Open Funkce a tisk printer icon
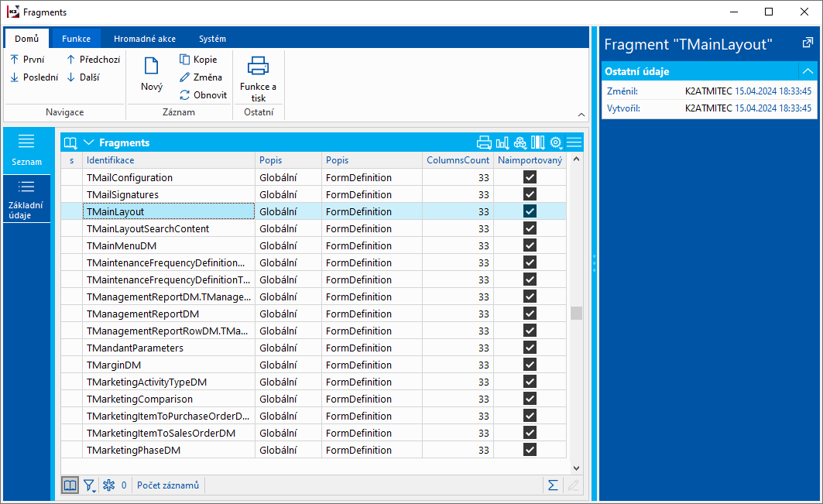Viewport: 823px width, 504px height. (258, 67)
